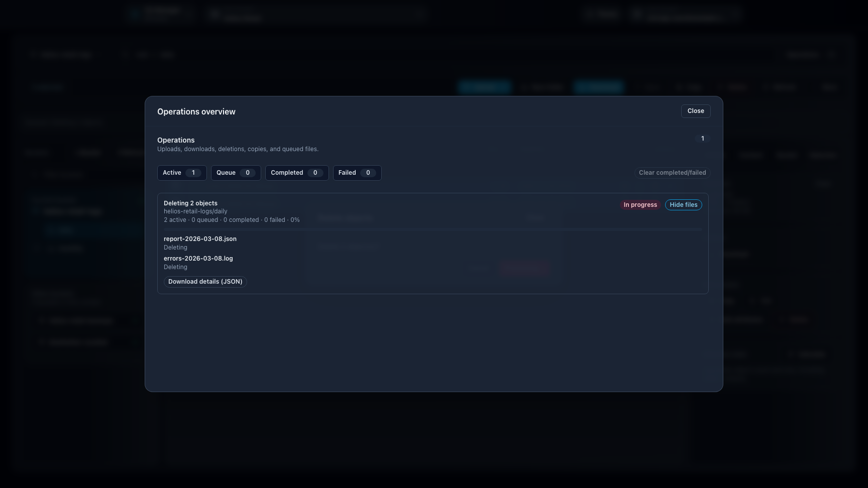Open the helios-retail-logs/daily path
This screenshot has height=488, width=868.
click(x=195, y=211)
